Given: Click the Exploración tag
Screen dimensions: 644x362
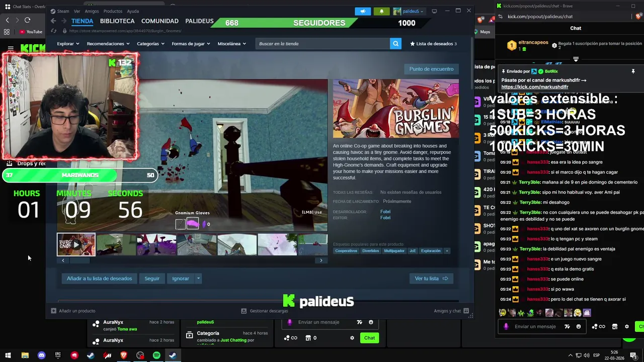Looking at the screenshot, I should [x=431, y=251].
